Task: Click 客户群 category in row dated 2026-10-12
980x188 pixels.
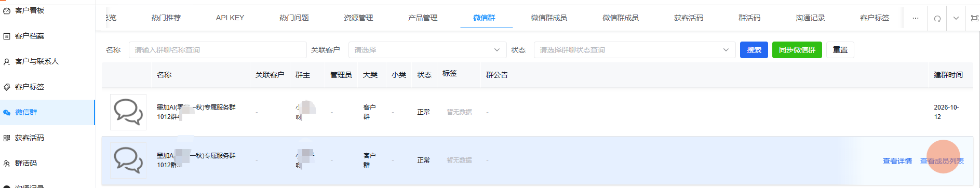Action: coord(369,112)
